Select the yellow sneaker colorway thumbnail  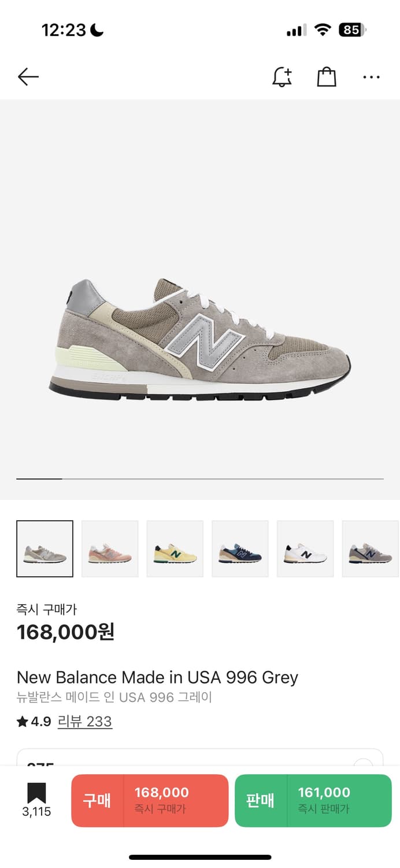point(175,549)
